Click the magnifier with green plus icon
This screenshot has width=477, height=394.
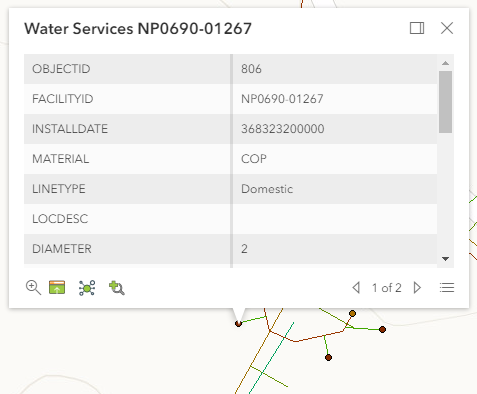pos(117,288)
